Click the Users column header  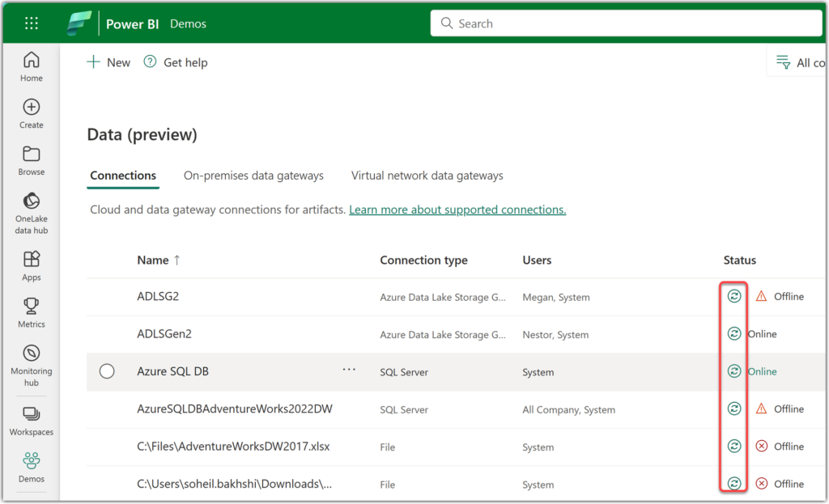click(537, 260)
